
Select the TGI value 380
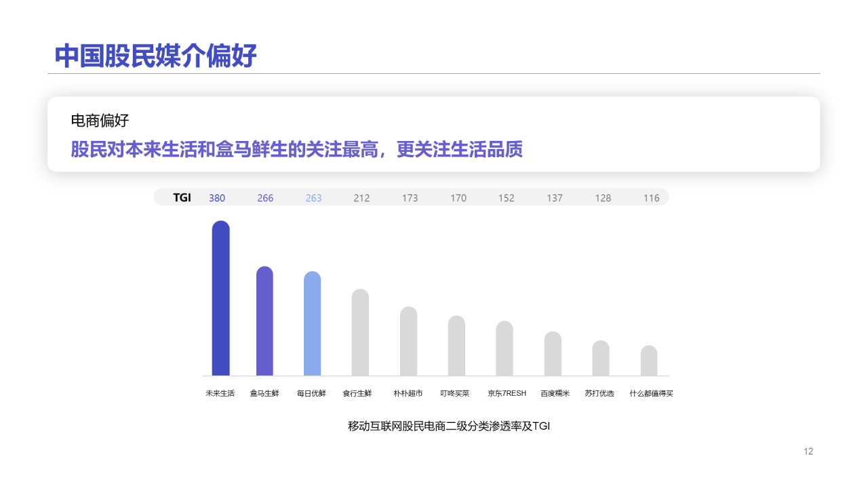[217, 198]
